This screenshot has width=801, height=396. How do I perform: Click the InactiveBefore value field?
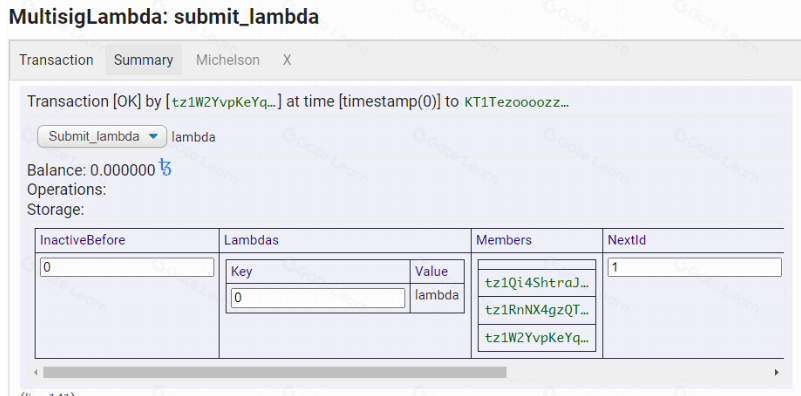click(127, 267)
